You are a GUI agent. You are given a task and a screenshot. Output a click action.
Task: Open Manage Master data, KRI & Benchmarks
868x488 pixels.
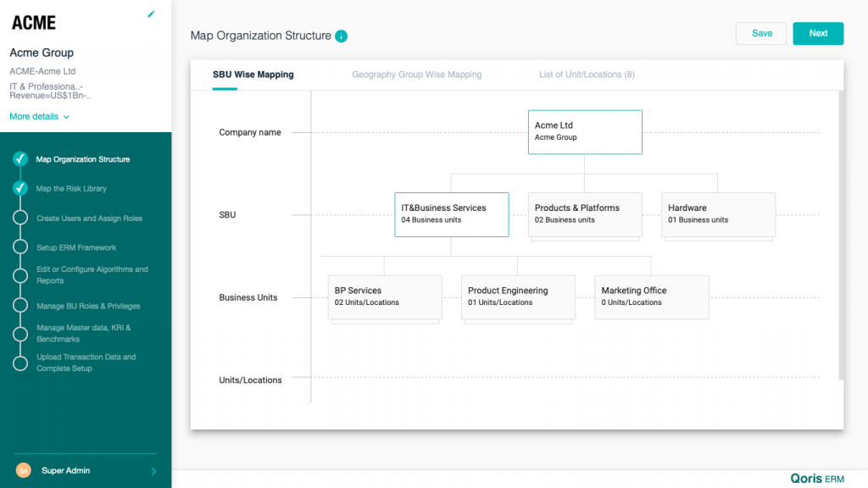(x=84, y=333)
